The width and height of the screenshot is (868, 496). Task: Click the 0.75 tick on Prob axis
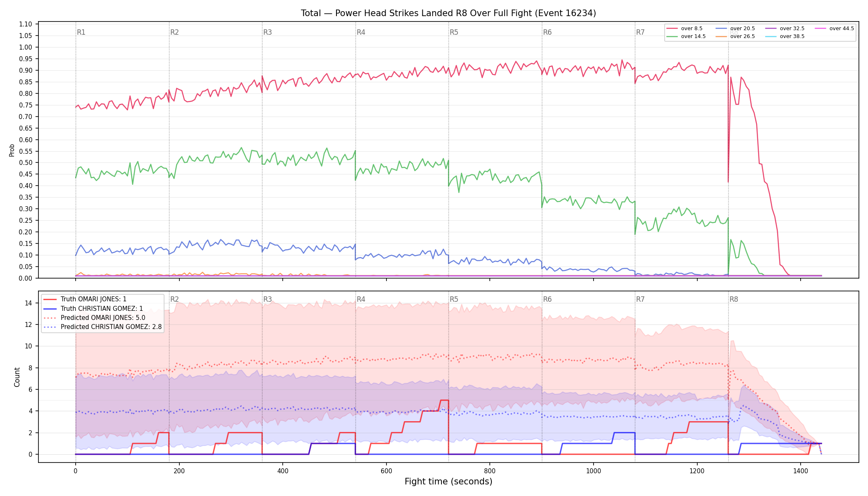pos(26,105)
